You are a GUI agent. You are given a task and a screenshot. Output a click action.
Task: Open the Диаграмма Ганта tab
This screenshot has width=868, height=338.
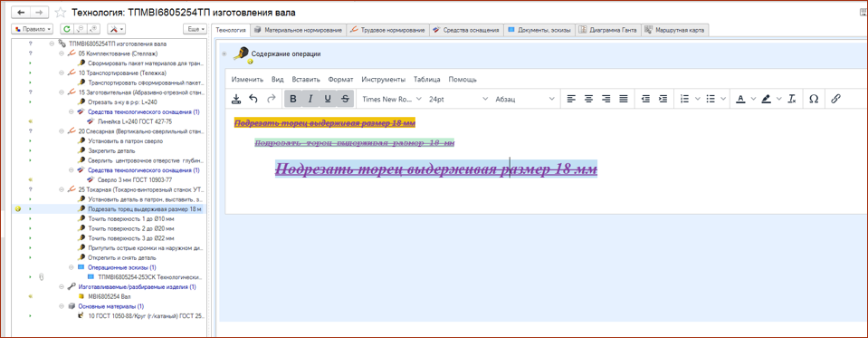608,30
